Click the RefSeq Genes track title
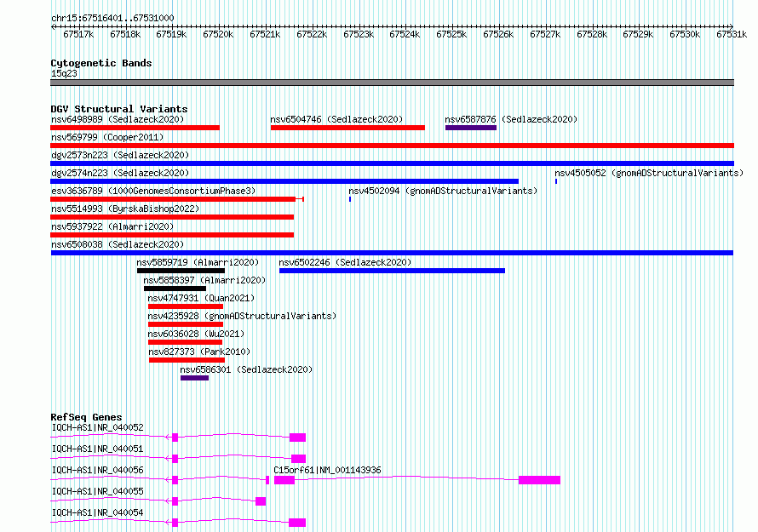The width and height of the screenshot is (758, 532). pos(86,417)
